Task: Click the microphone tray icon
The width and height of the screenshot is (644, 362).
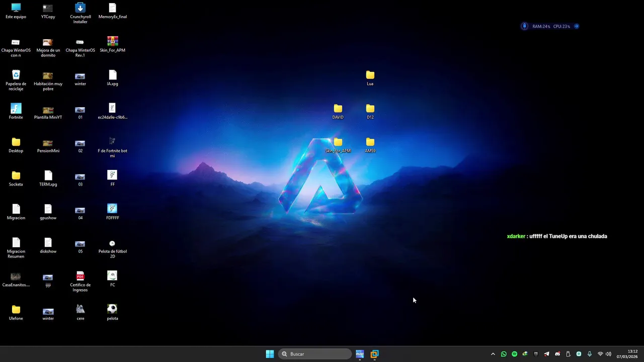Action: [589, 354]
